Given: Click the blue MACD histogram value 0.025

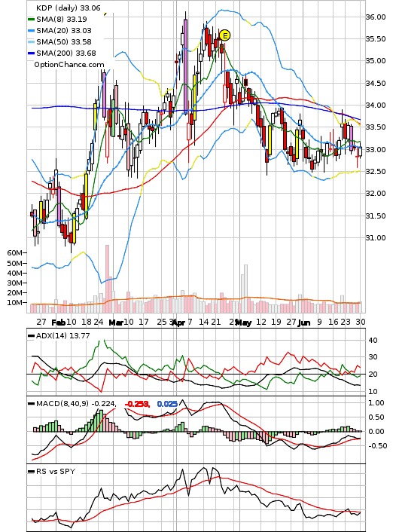Looking at the screenshot, I should [x=167, y=404].
